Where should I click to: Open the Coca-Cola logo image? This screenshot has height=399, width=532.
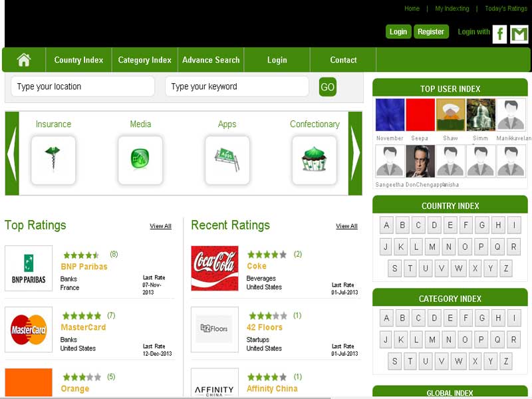tap(215, 269)
